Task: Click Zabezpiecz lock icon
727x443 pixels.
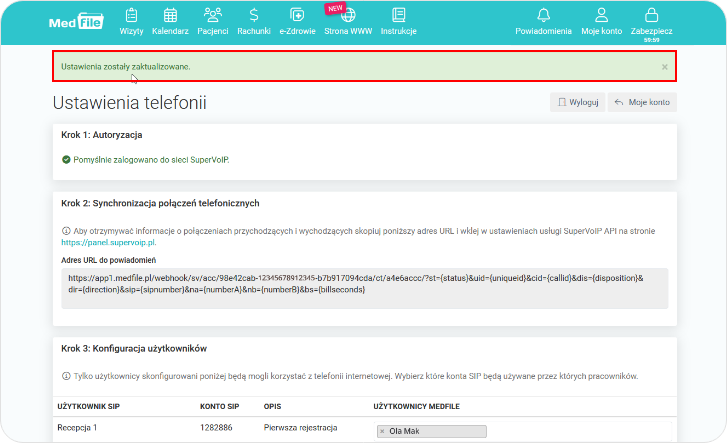Action: click(x=651, y=21)
